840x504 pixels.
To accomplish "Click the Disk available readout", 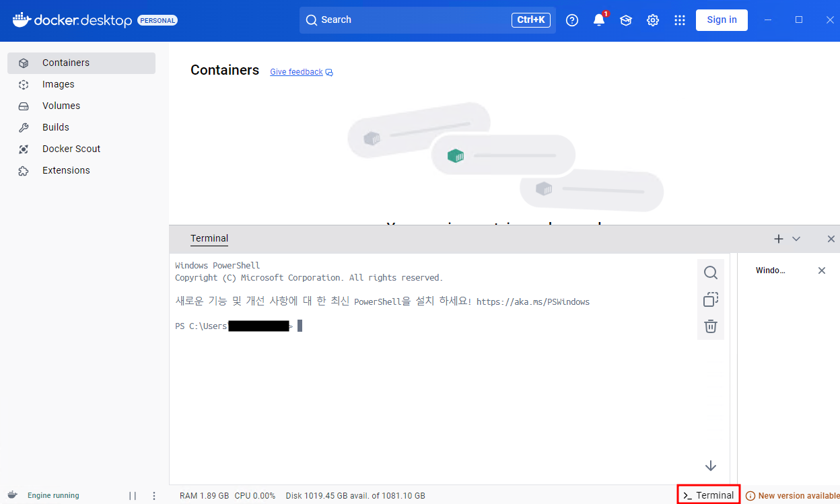I will 355,496.
